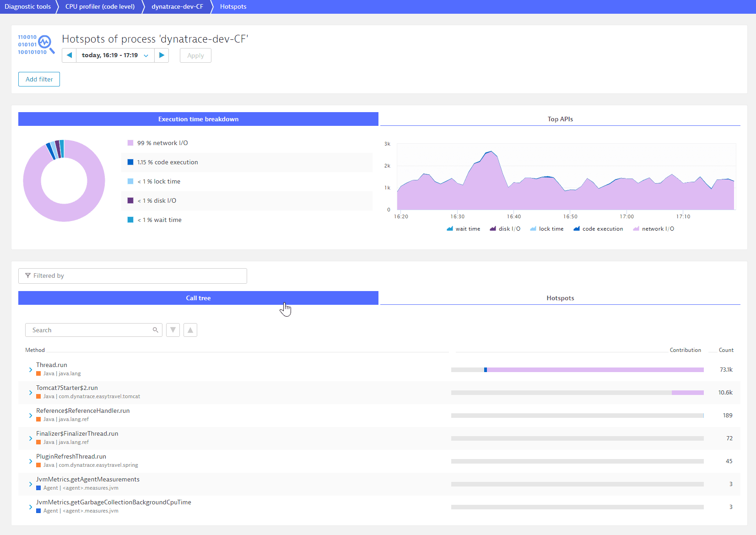756x535 pixels.
Task: Expand Reference$ReferenceHandler.run row
Action: coord(31,416)
